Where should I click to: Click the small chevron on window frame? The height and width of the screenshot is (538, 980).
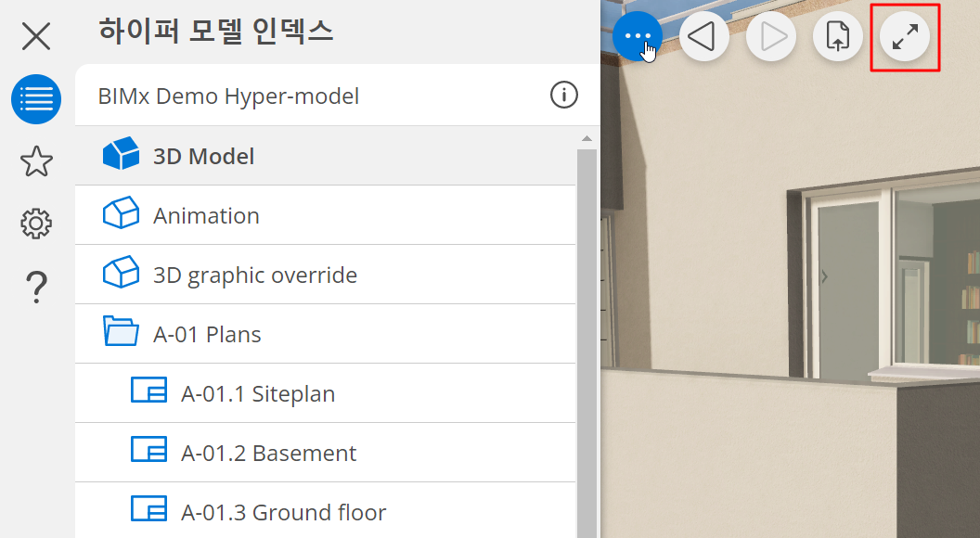824,276
